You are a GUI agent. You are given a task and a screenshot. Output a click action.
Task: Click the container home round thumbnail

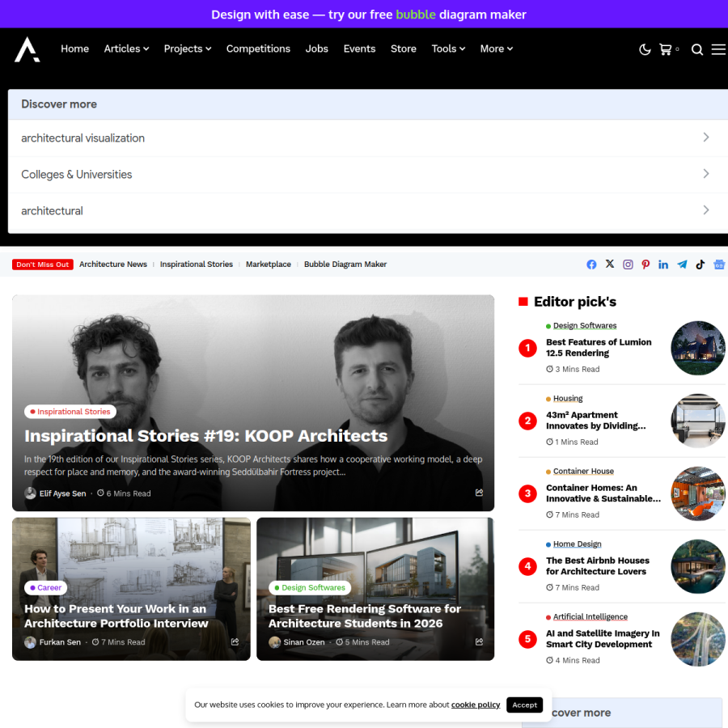tap(698, 494)
